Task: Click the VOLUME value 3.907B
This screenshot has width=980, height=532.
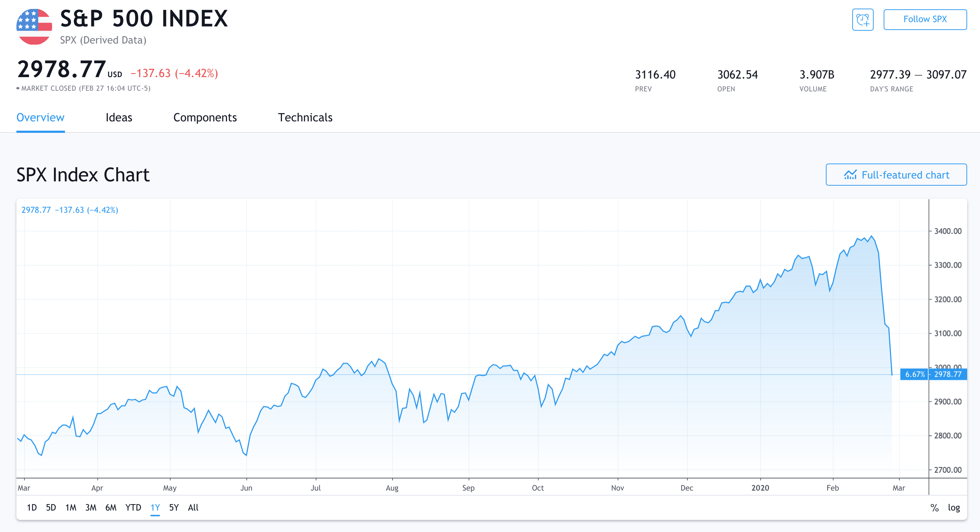Action: (x=817, y=75)
